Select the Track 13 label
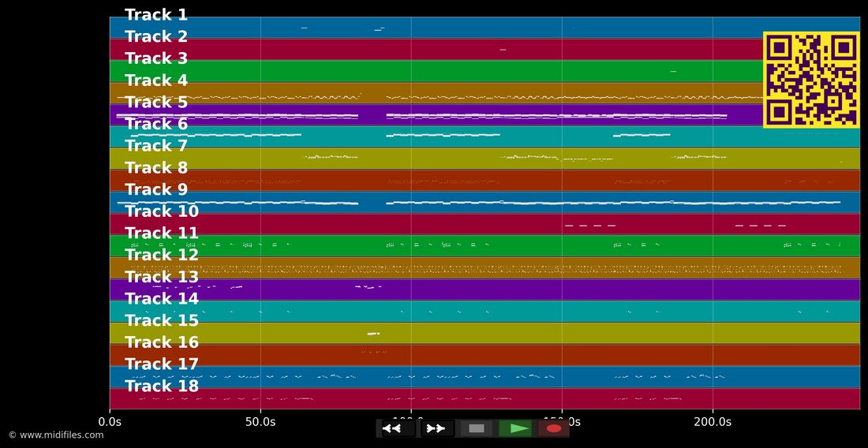Screen dimensions: 868x448 point(162,277)
